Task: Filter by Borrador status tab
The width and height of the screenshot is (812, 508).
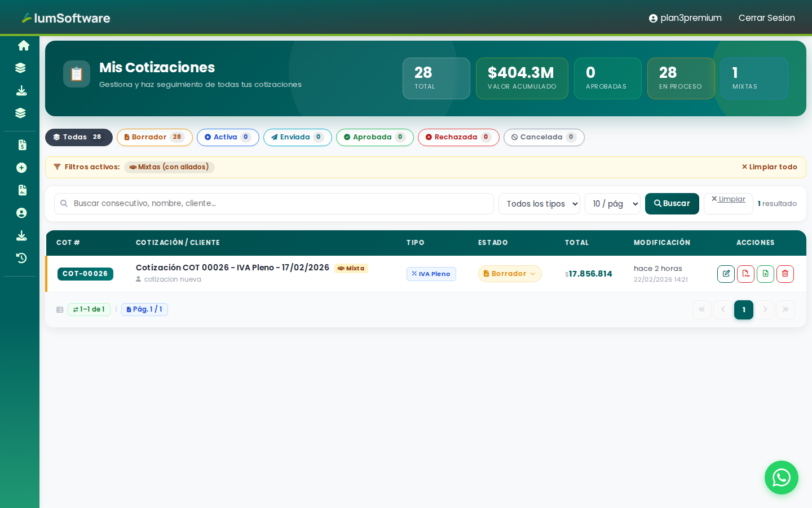Action: pos(155,137)
